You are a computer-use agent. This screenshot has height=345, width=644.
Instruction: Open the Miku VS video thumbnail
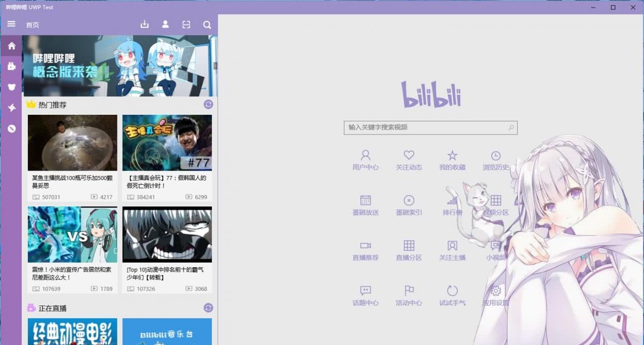(72, 234)
